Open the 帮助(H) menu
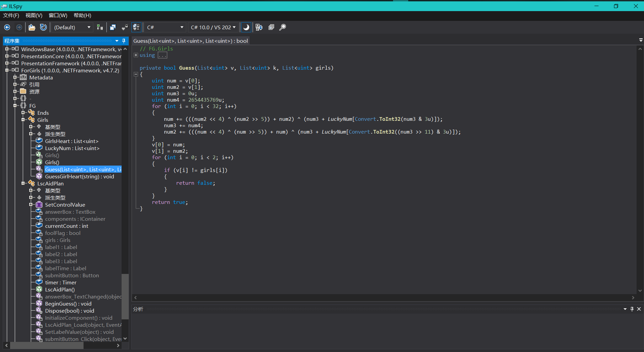 [x=83, y=15]
